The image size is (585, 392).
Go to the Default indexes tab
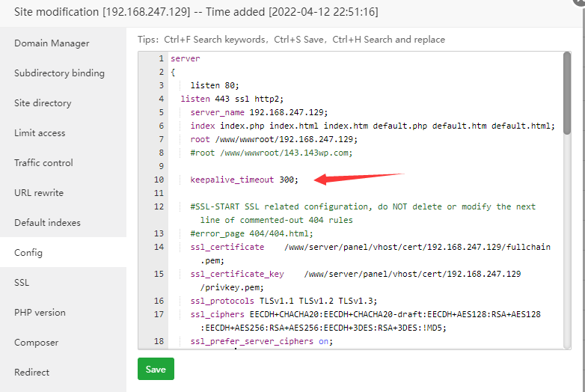click(47, 223)
